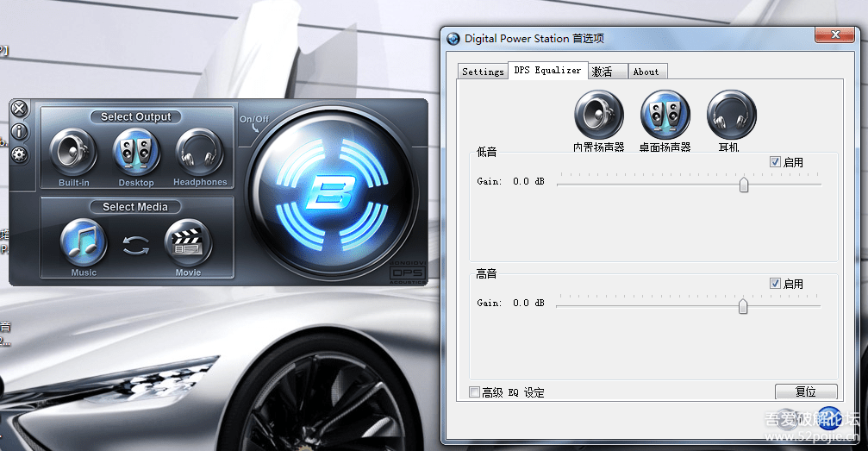Select the Built-in speaker output in DPS widget

pos(73,152)
